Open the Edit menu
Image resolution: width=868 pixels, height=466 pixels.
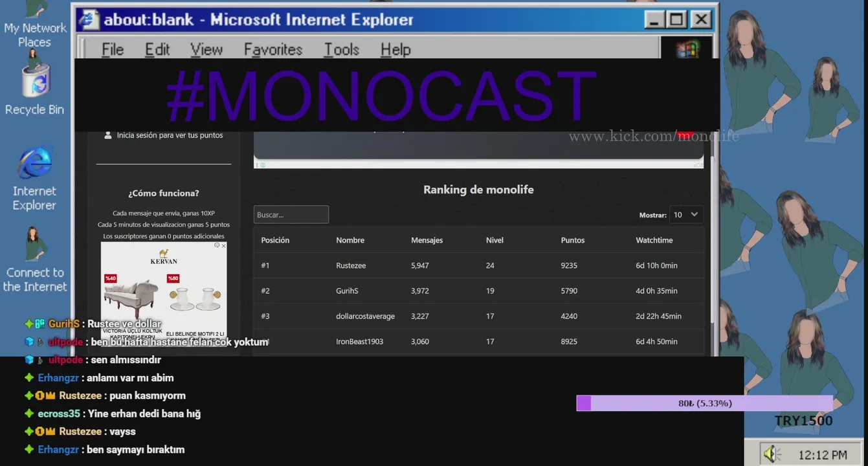pos(157,49)
